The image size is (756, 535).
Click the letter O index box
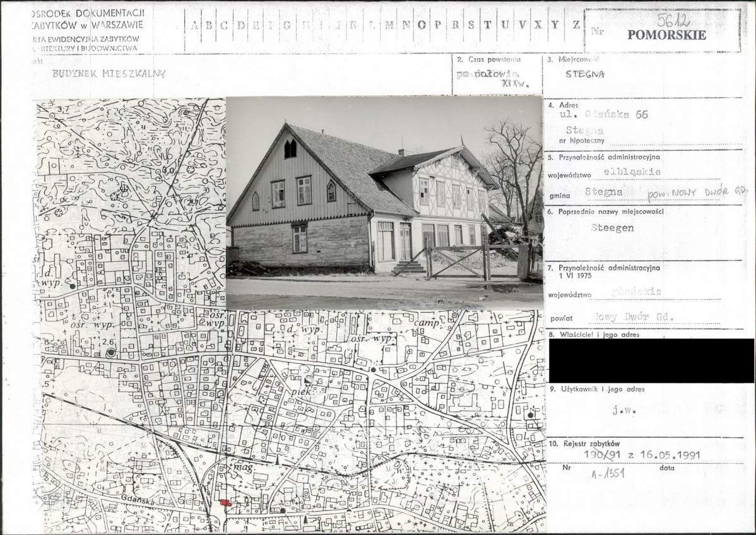coord(422,25)
